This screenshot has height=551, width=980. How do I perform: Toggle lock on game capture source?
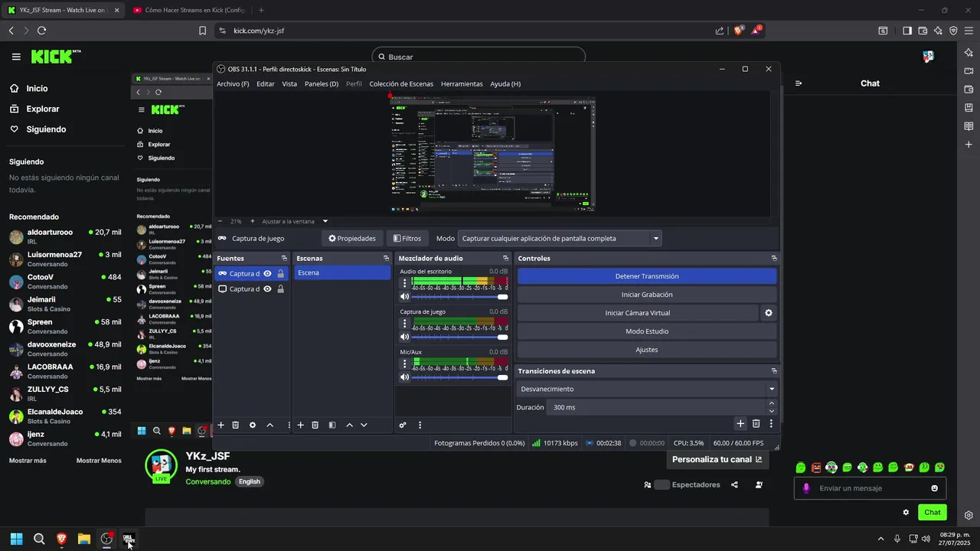[281, 273]
